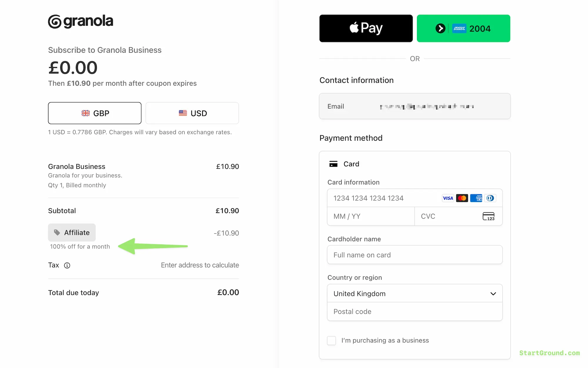Click the Full name on card field
588x368 pixels.
(x=415, y=255)
